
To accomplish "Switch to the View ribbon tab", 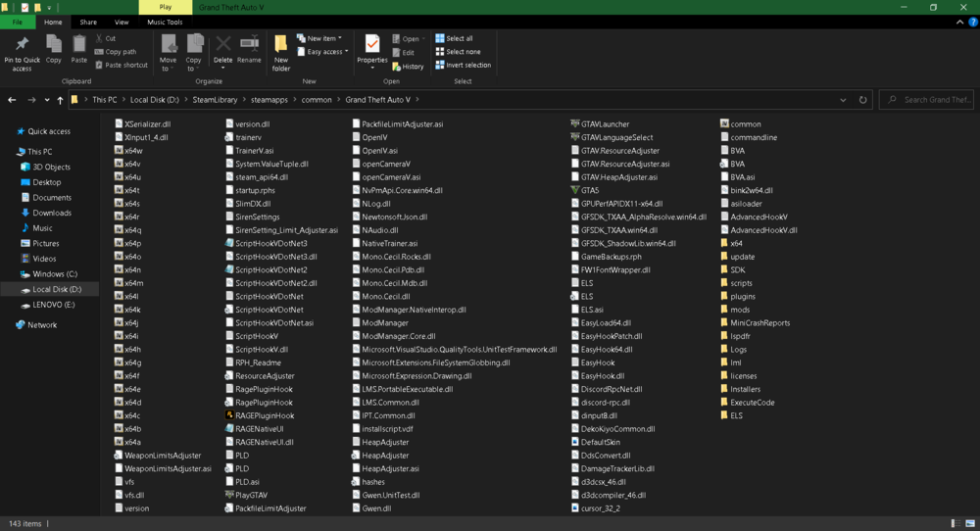I will click(122, 22).
